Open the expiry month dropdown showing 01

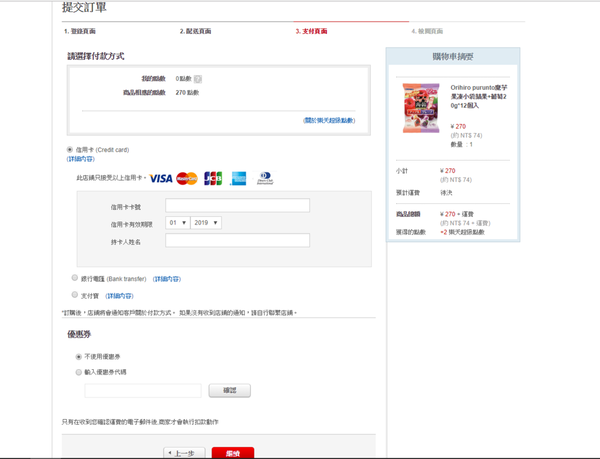(177, 223)
